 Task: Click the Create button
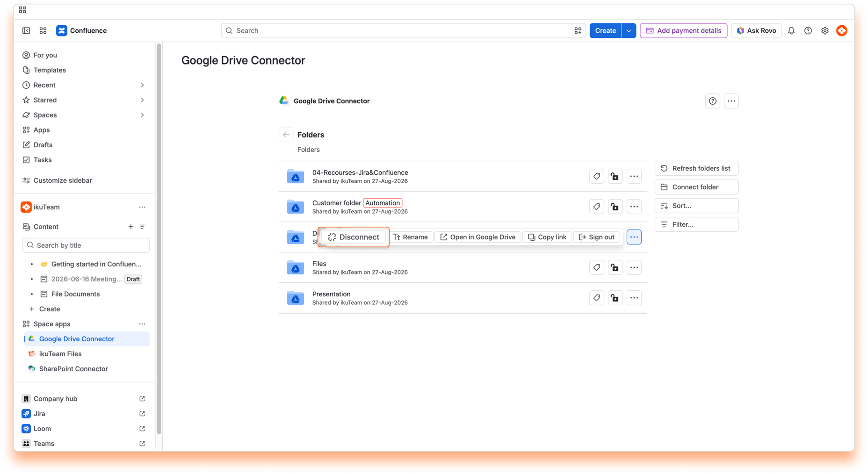[x=605, y=30]
